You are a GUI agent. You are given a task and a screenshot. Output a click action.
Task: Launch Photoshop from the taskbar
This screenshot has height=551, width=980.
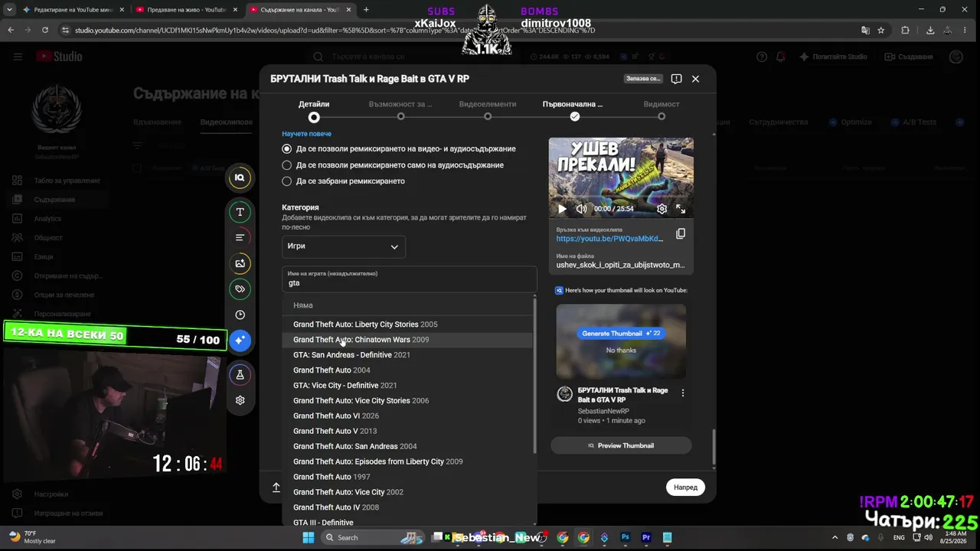[x=626, y=537]
